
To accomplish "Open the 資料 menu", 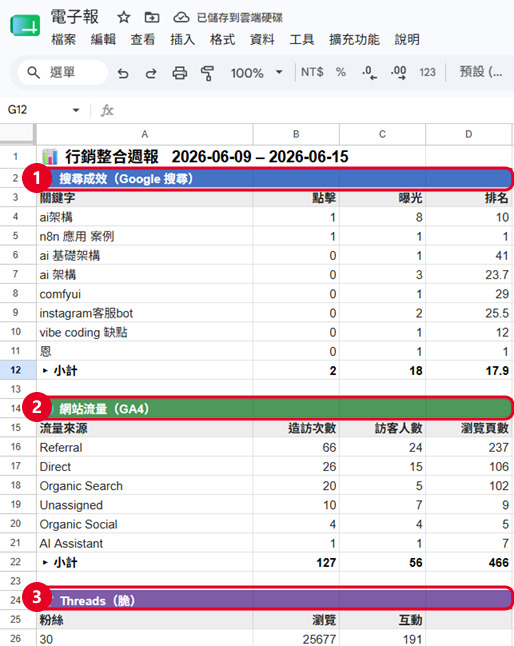I will pyautogui.click(x=262, y=40).
